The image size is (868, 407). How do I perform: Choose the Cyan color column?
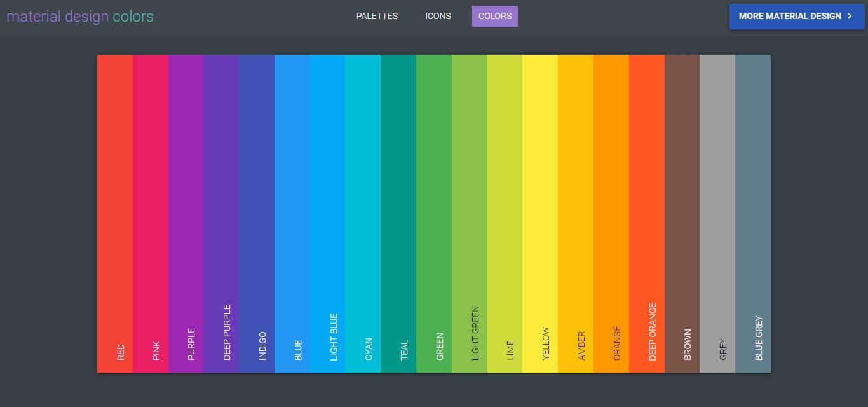pyautogui.click(x=363, y=214)
